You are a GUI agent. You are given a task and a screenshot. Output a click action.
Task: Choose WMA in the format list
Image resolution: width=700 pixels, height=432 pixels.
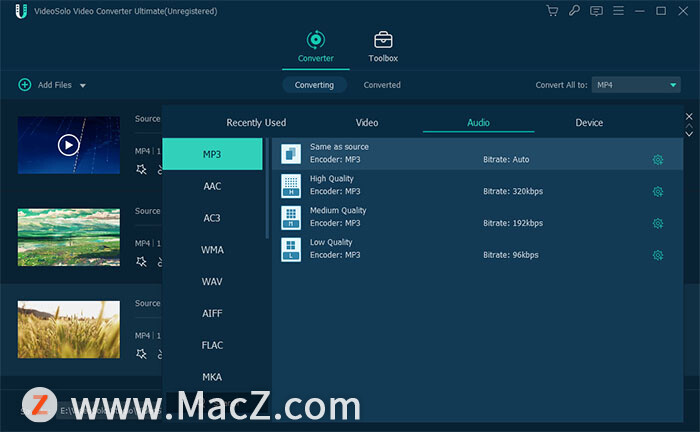tap(212, 250)
